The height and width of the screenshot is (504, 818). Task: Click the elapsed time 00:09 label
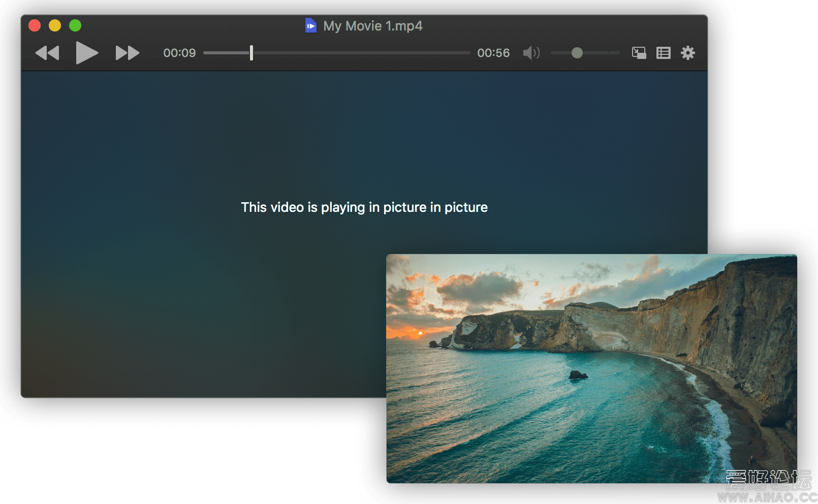(x=179, y=53)
